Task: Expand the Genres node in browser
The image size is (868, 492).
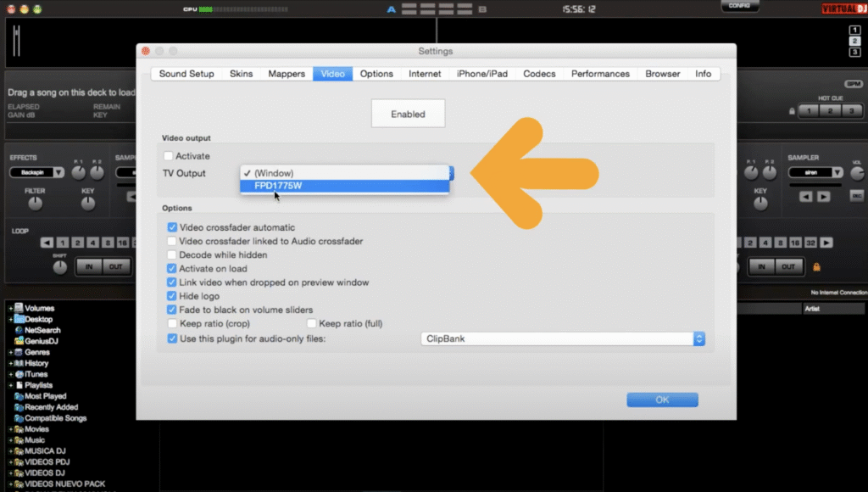Action: 10,352
